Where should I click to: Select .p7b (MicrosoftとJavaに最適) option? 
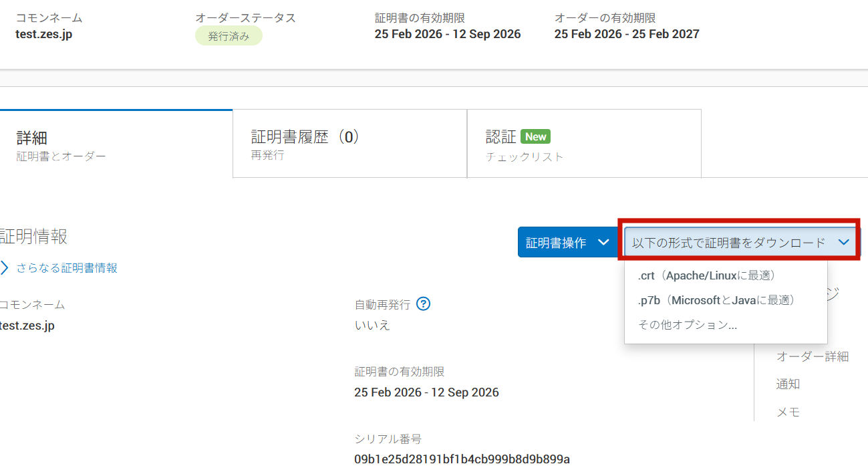pos(717,300)
